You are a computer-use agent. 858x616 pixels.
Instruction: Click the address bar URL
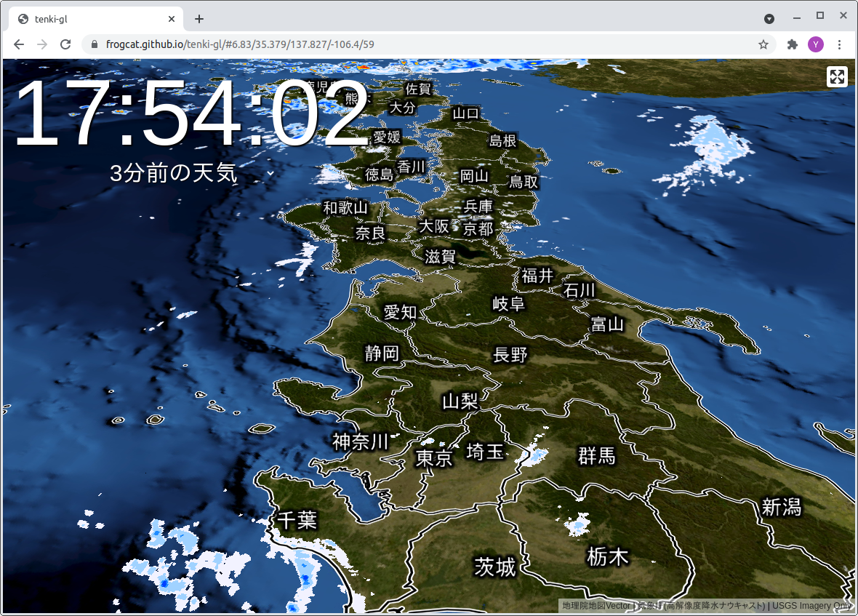[x=240, y=44]
